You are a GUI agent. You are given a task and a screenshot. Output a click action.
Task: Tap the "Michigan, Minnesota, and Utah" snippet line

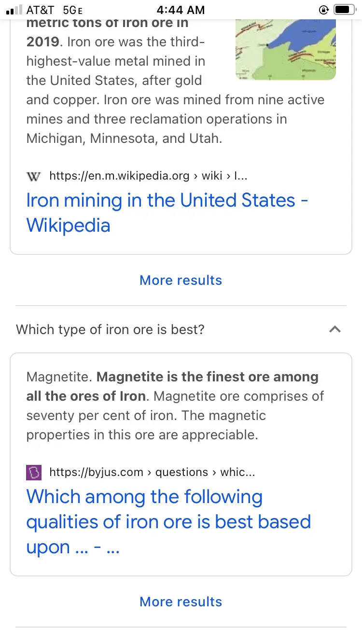pyautogui.click(x=124, y=139)
